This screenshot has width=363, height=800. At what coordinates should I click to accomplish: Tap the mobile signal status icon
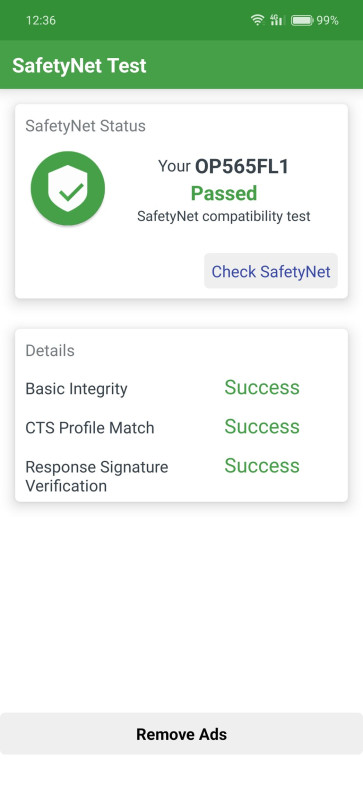coord(276,20)
